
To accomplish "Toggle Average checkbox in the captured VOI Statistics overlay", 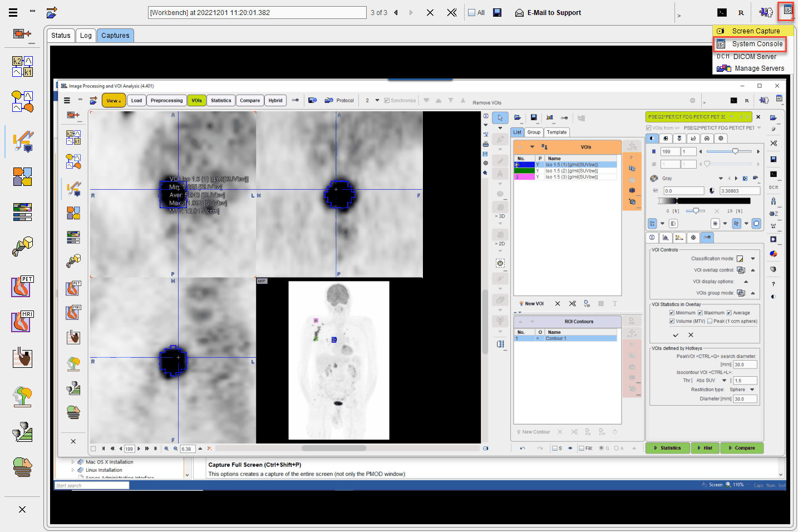I will (x=729, y=313).
